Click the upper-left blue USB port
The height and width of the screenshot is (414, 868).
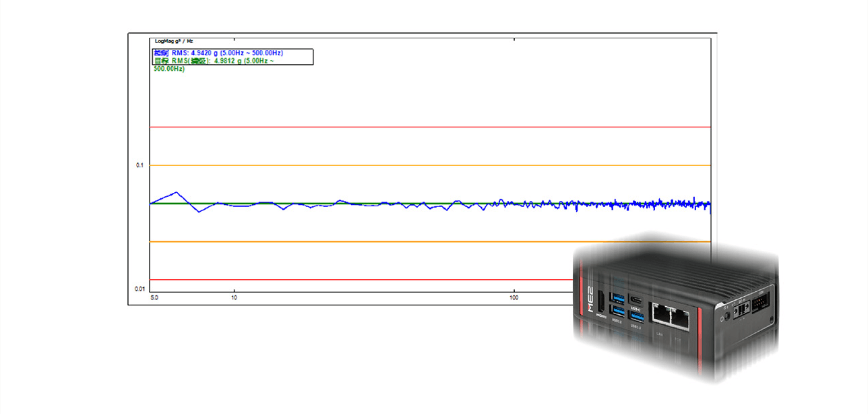pos(618,297)
